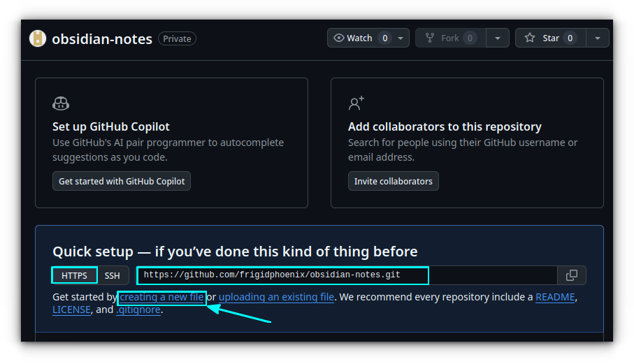Open the LICENSE link
This screenshot has height=364, width=634.
[x=71, y=310]
